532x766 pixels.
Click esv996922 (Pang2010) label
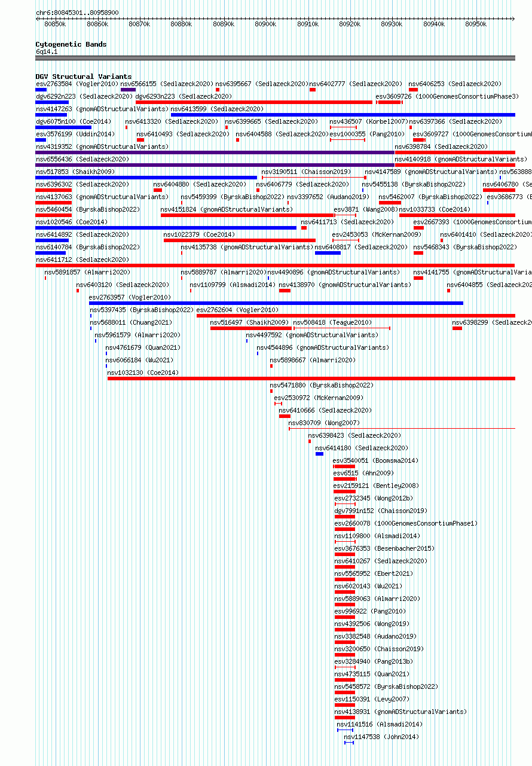[x=371, y=611]
